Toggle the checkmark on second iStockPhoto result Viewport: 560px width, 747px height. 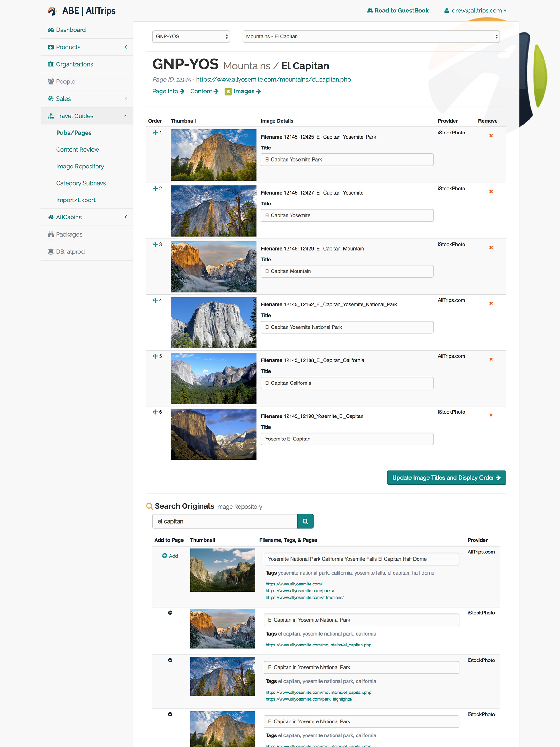[170, 660]
